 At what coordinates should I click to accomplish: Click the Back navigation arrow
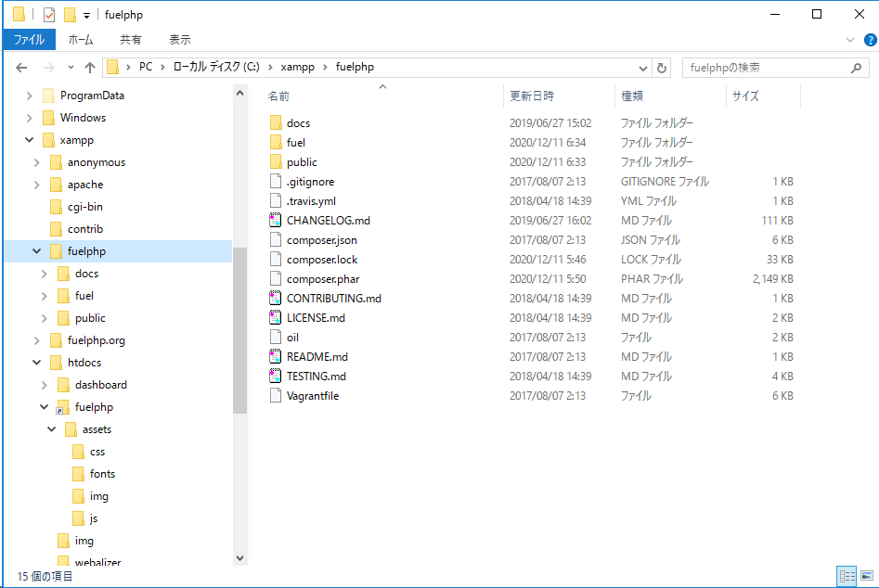pos(22,68)
